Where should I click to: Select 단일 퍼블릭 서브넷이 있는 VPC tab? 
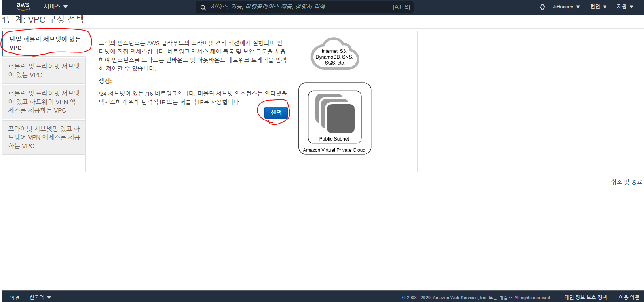tap(44, 44)
